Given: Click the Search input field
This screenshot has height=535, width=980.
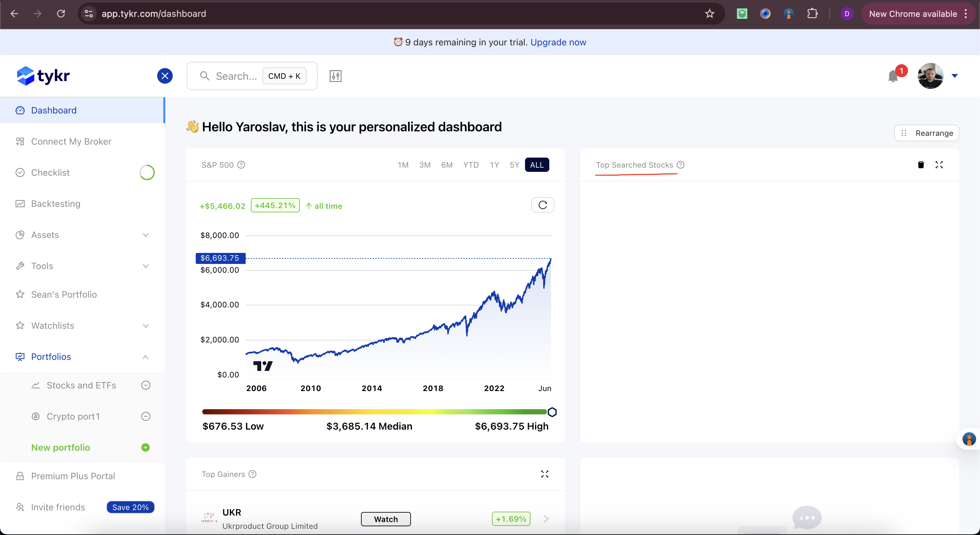Looking at the screenshot, I should 252,76.
